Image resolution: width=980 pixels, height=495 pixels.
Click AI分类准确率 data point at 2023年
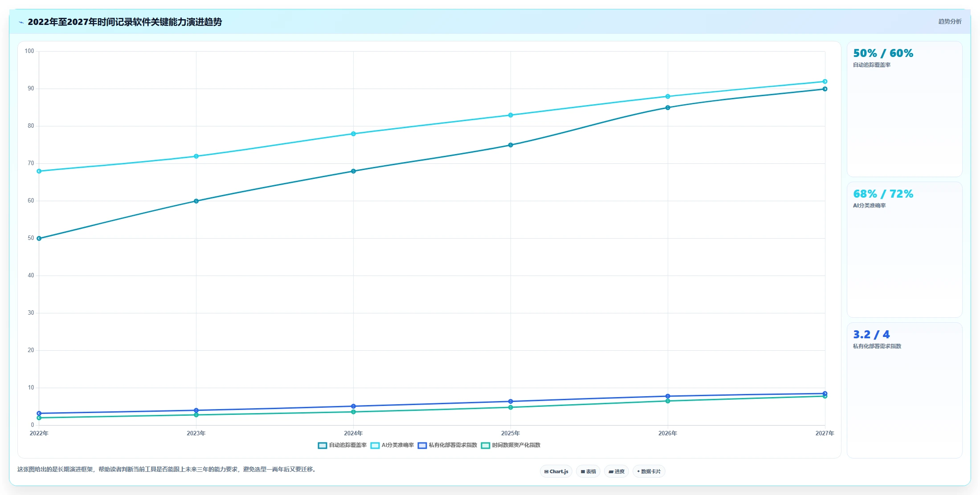196,156
